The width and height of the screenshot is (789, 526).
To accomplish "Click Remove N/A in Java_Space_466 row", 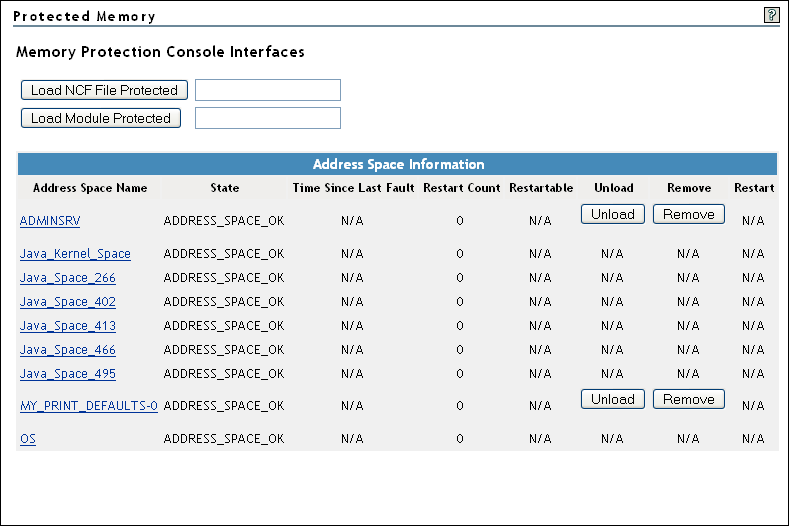I will [x=688, y=350].
